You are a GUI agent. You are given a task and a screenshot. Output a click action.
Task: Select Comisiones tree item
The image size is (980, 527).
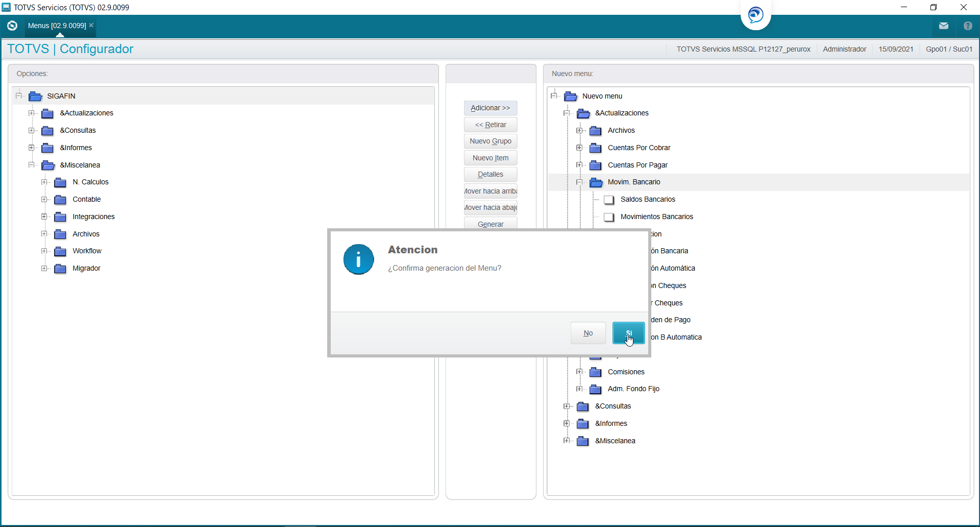(626, 372)
